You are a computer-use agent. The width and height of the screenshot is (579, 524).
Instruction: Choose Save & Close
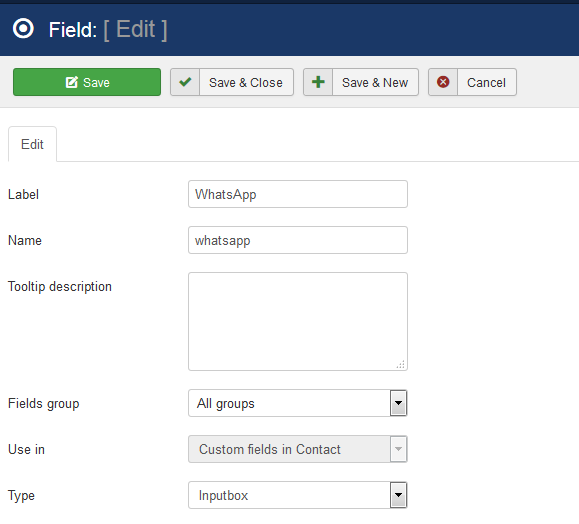click(232, 82)
